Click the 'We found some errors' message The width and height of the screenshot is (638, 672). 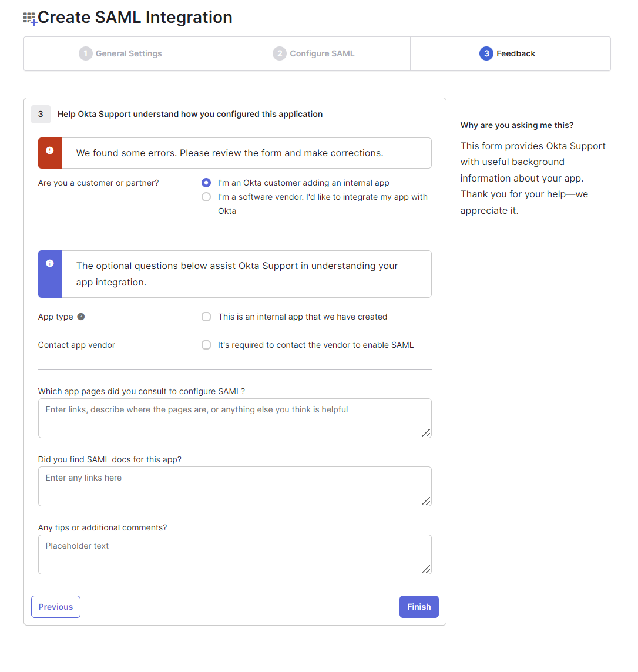pos(230,153)
